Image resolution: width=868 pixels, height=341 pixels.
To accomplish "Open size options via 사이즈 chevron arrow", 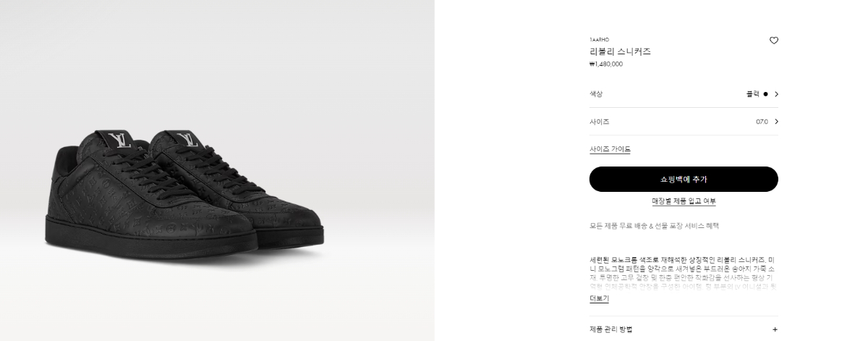I will (776, 122).
